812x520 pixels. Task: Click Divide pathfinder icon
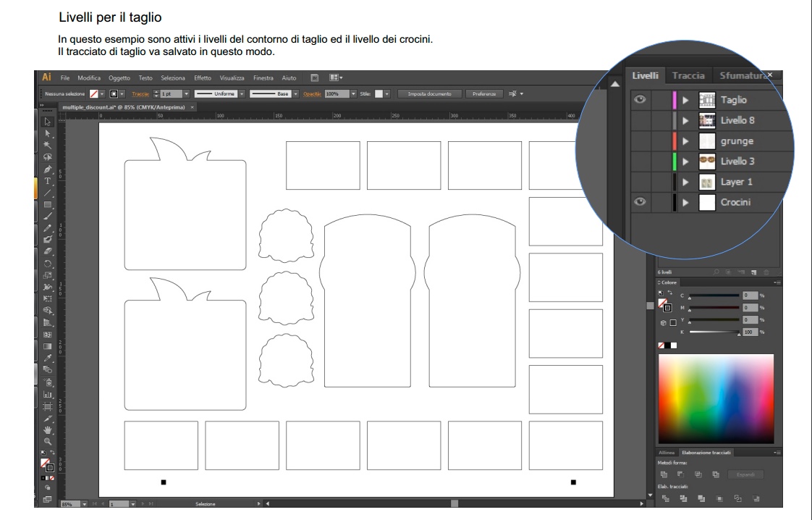click(666, 499)
